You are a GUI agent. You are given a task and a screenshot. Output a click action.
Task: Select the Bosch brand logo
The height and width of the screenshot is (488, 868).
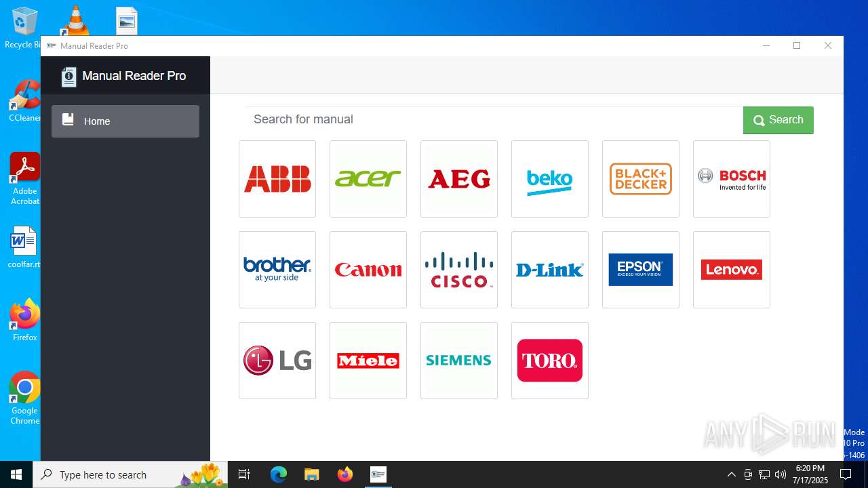pyautogui.click(x=732, y=179)
